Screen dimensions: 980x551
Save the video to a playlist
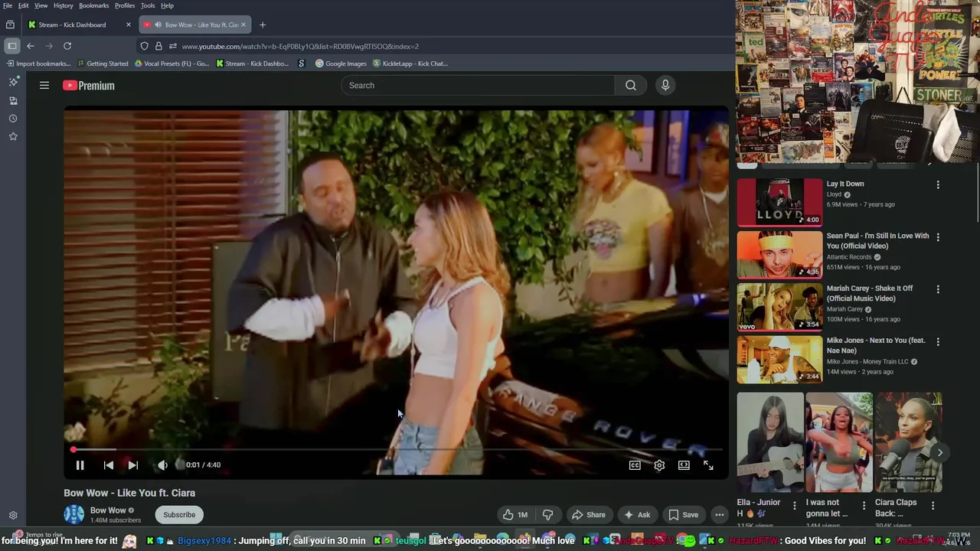coord(683,515)
